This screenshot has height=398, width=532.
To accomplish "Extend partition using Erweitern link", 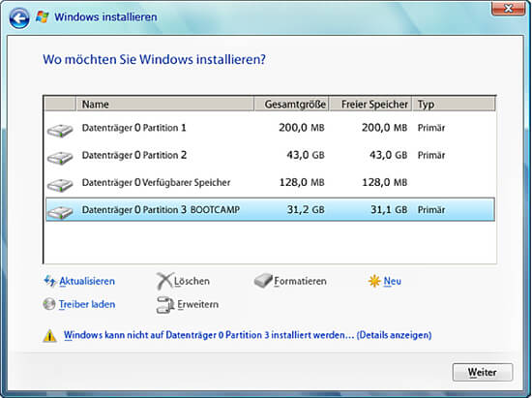I will 197,304.
